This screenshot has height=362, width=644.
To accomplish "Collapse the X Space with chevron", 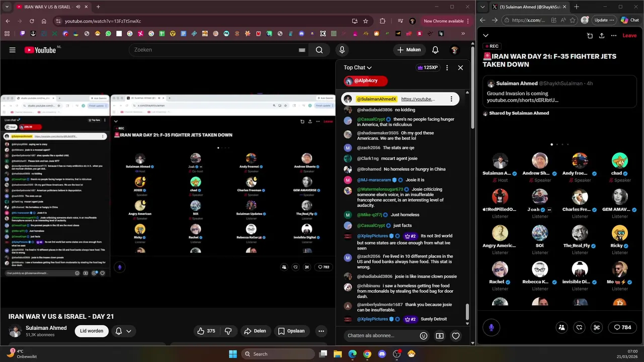I will point(486,35).
